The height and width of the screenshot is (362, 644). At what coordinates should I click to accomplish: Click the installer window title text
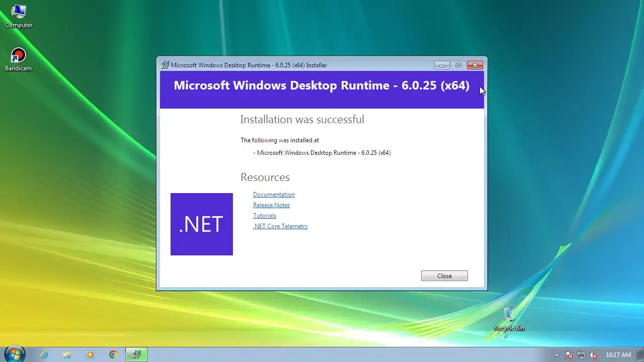[x=249, y=65]
